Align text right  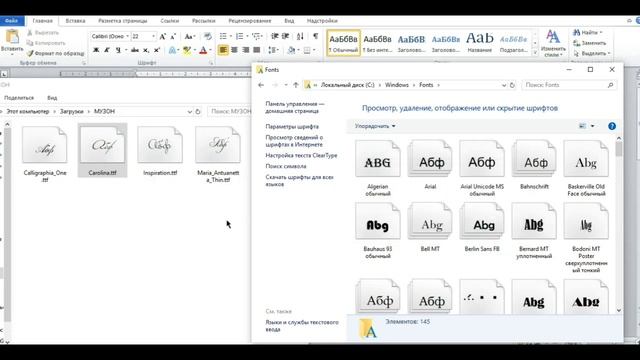(x=245, y=50)
